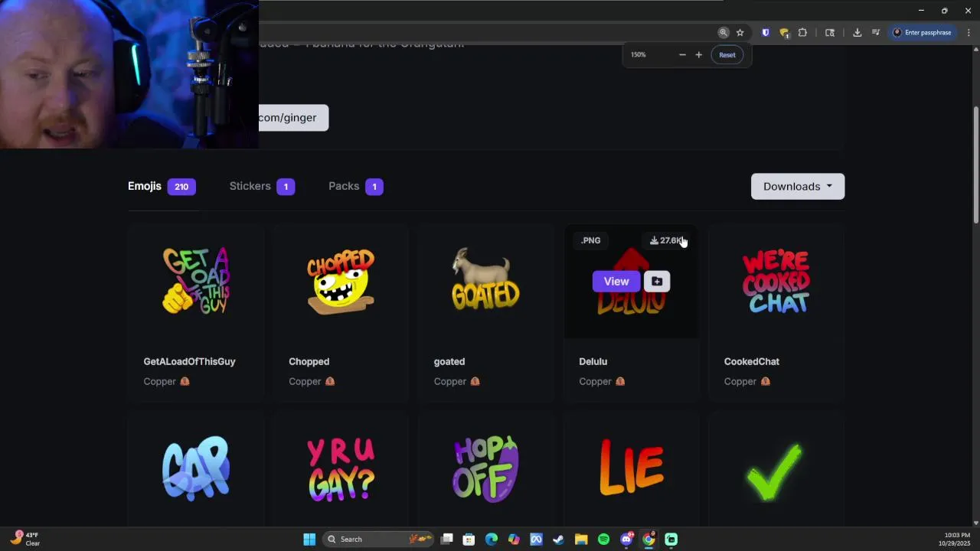Open author Copper under goated
This screenshot has height=551, width=980.
click(x=456, y=381)
